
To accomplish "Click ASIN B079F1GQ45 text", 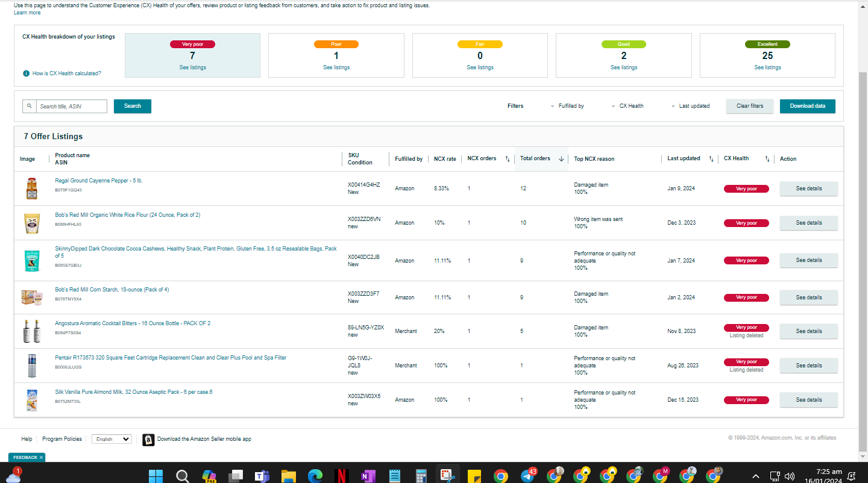I will tap(69, 190).
